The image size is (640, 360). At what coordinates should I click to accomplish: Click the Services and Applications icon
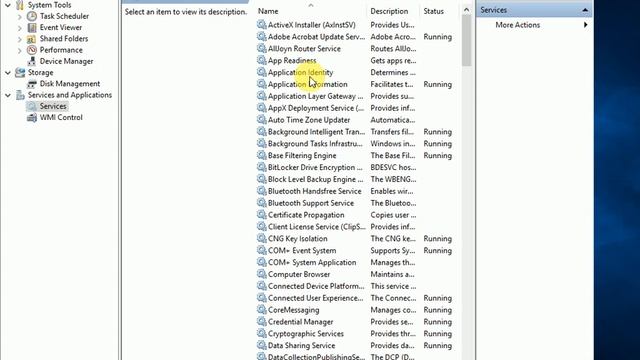click(20, 95)
